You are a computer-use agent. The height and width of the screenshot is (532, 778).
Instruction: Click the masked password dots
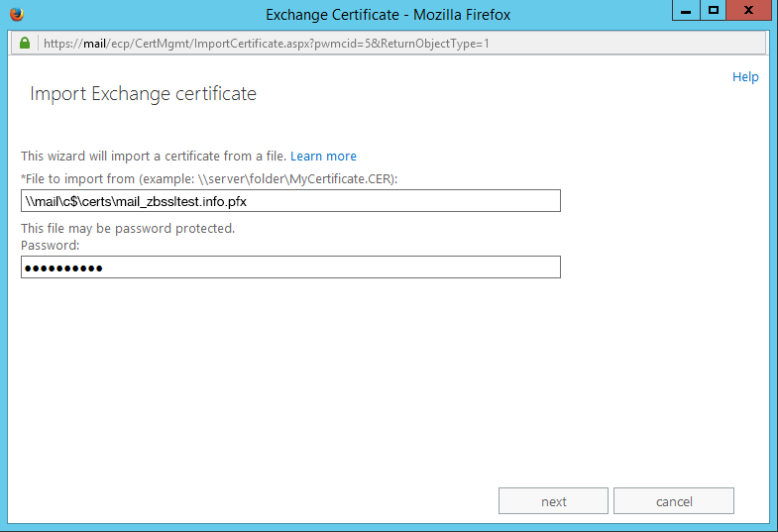tap(63, 268)
